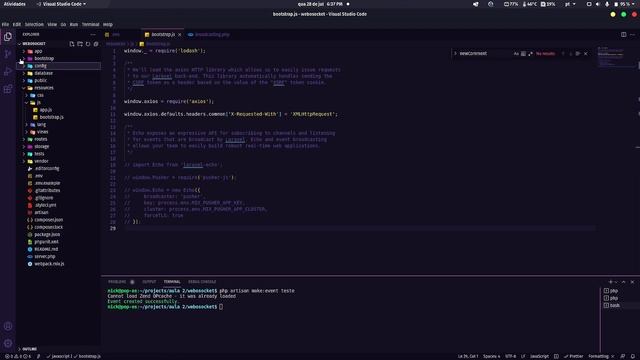This screenshot has height=360, width=640.
Task: Toggle Replace mode arrow in Find widget
Action: point(456,53)
